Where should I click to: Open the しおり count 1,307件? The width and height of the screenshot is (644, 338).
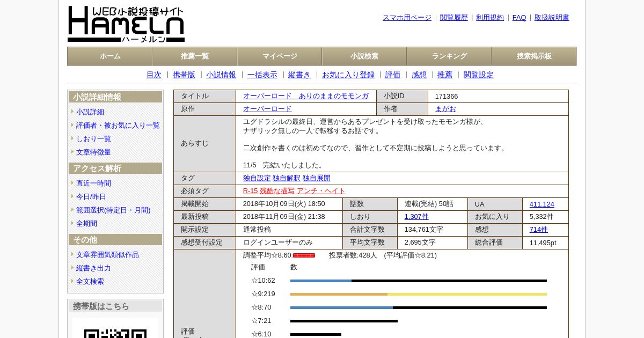[x=416, y=217]
